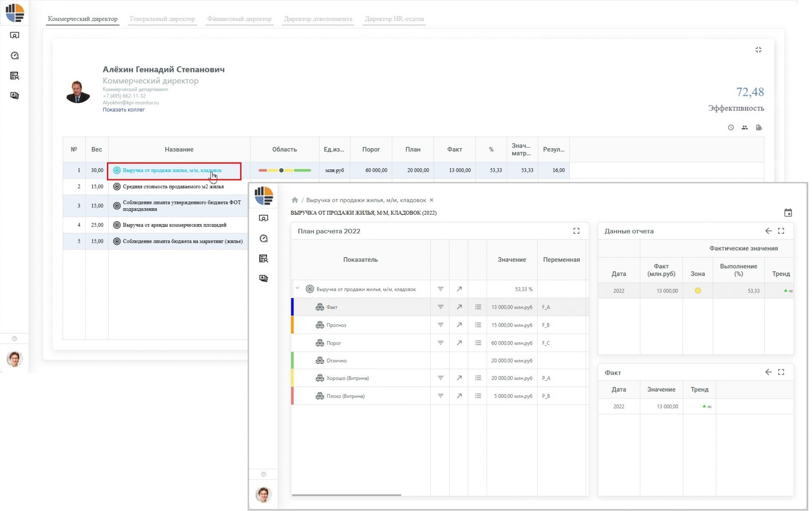Click the 72,48 Эффективность value
This screenshot has width=812, height=511.
point(750,92)
